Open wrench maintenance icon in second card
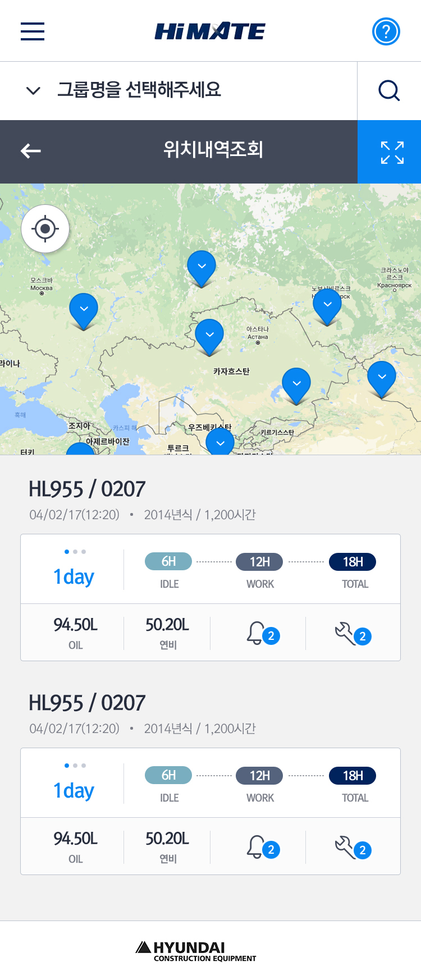 pos(347,846)
